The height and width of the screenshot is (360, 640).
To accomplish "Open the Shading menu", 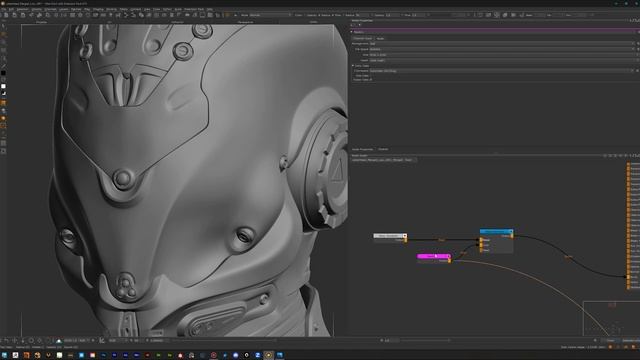I will point(98,9).
